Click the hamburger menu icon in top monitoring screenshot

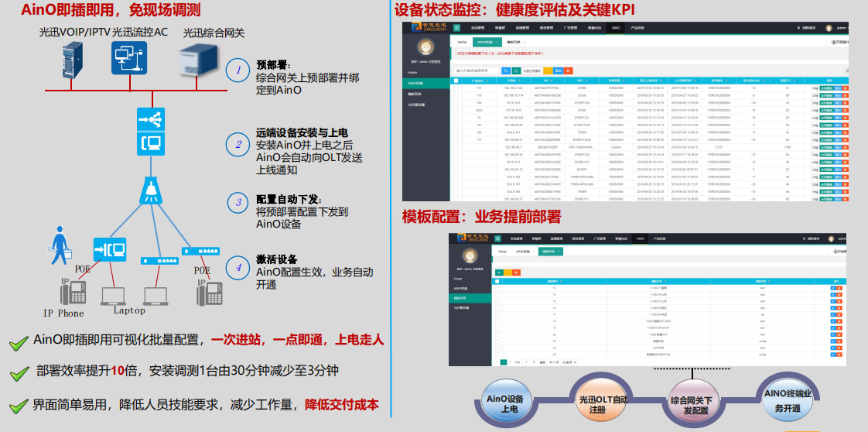tap(458, 27)
